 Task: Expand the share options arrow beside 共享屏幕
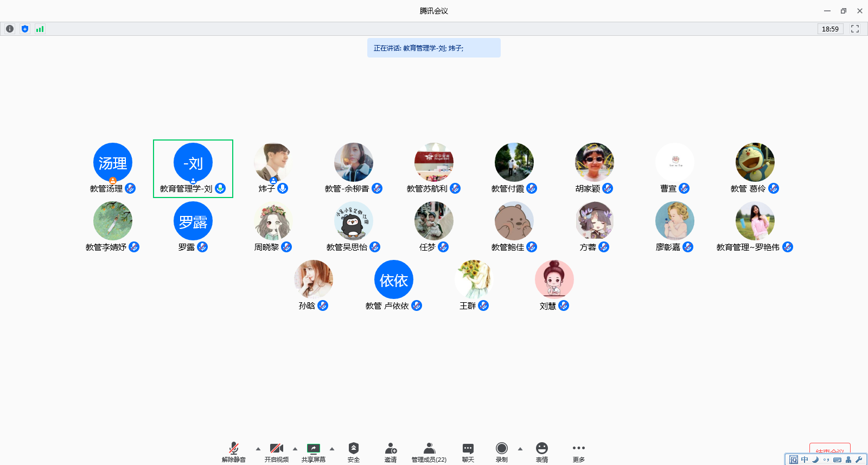coord(332,449)
